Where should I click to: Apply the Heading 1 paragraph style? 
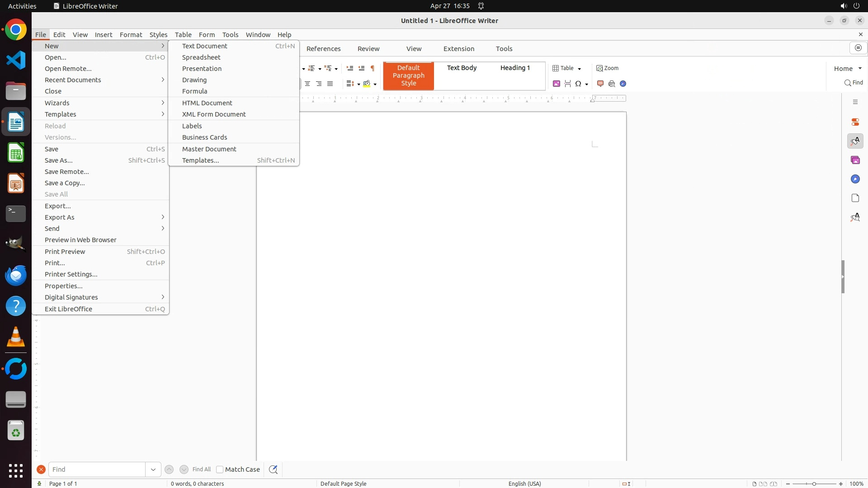pyautogui.click(x=515, y=68)
